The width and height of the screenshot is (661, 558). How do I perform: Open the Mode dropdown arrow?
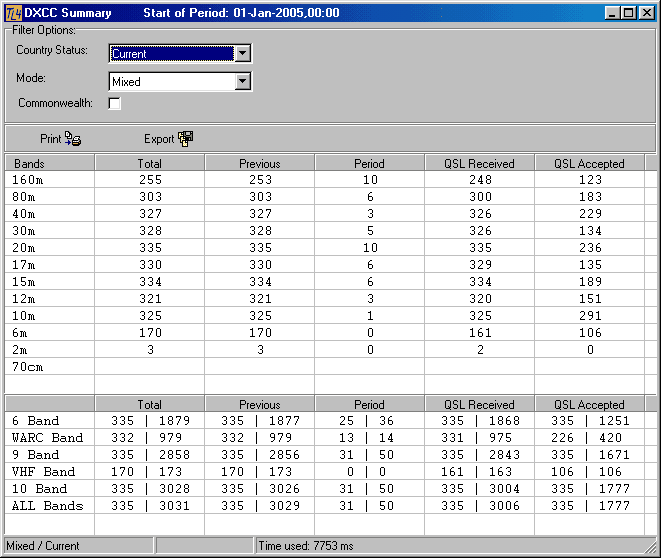coord(242,81)
